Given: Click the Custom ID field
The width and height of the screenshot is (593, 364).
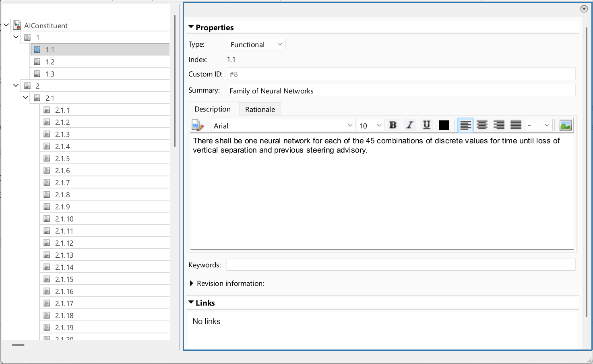Looking at the screenshot, I should (x=401, y=74).
